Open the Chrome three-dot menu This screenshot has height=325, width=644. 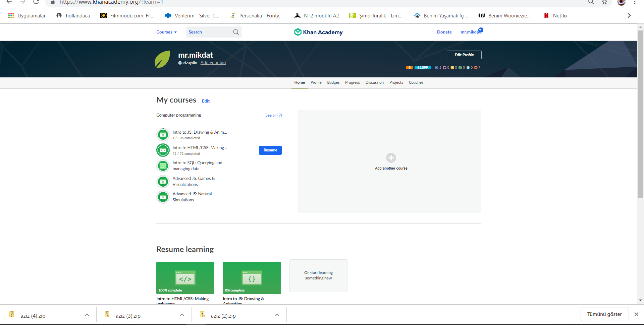(x=635, y=2)
